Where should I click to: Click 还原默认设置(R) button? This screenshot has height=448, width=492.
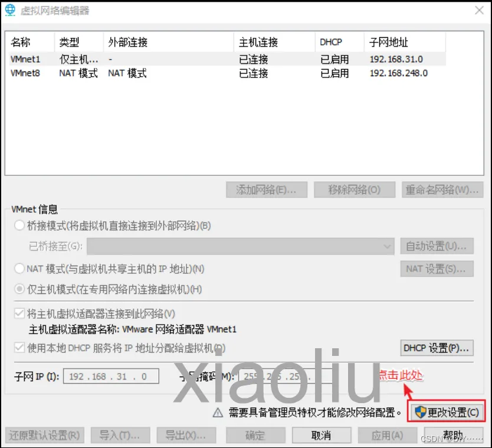point(45,435)
